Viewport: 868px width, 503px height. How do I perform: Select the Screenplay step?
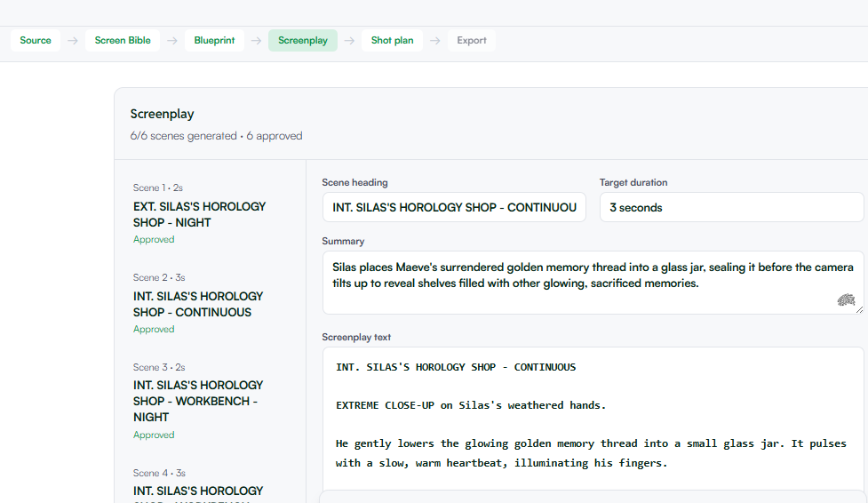[303, 41]
